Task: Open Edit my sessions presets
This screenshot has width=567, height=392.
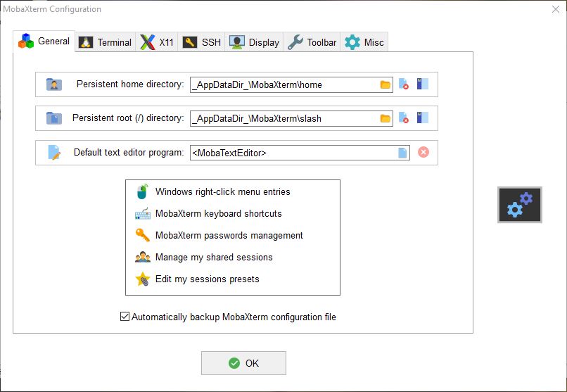Action: click(x=208, y=279)
